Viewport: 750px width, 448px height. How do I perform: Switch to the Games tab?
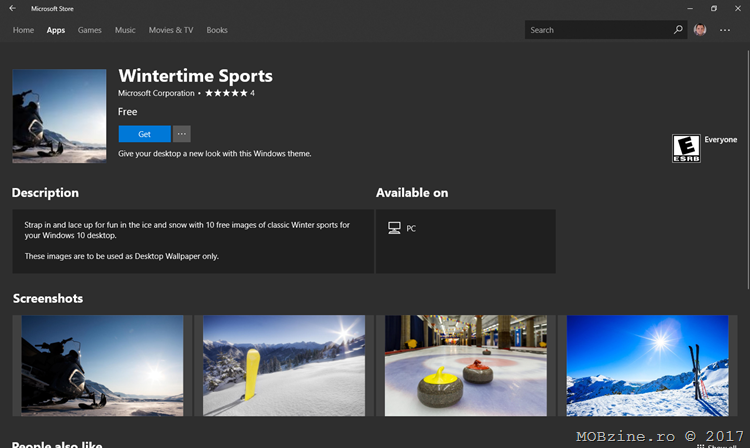89,30
